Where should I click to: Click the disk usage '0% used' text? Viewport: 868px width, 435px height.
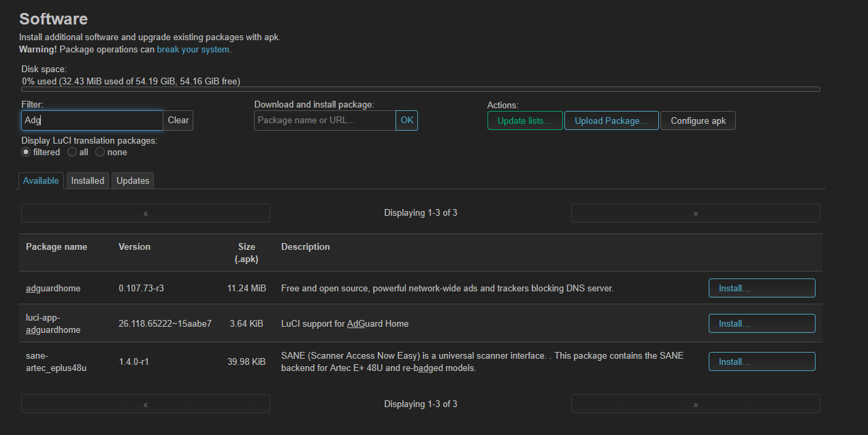[x=131, y=81]
